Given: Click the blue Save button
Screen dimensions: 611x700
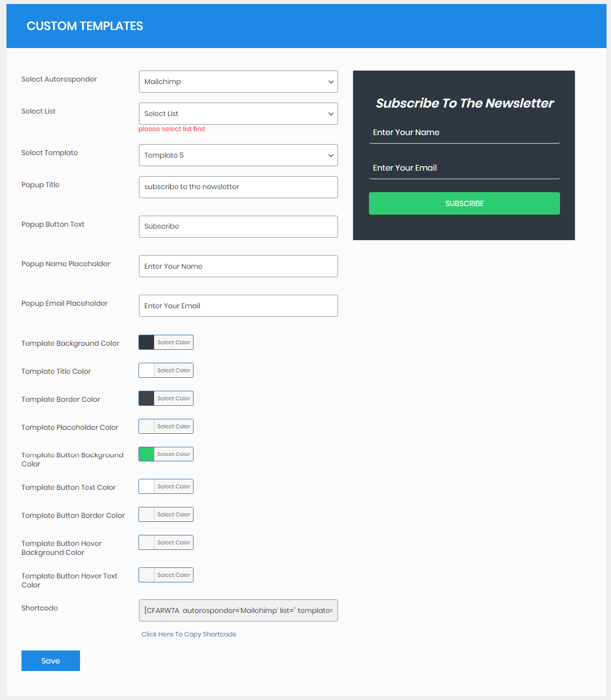Looking at the screenshot, I should point(50,660).
